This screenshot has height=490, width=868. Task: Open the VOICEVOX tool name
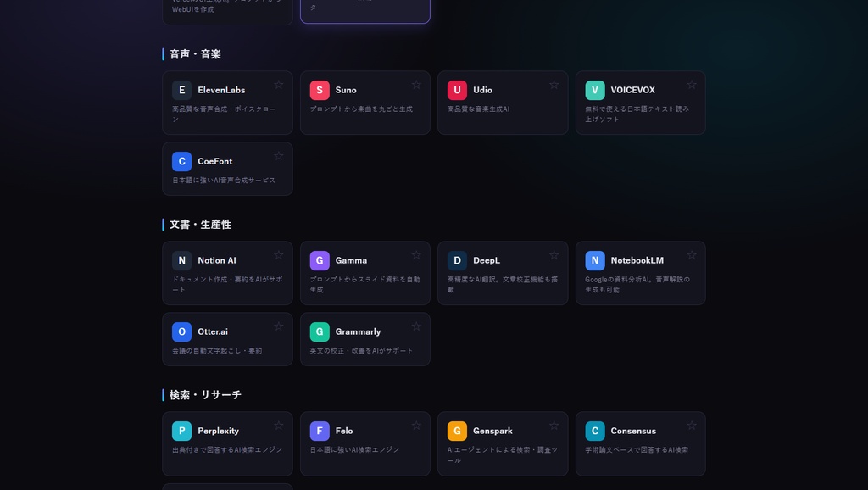click(632, 90)
